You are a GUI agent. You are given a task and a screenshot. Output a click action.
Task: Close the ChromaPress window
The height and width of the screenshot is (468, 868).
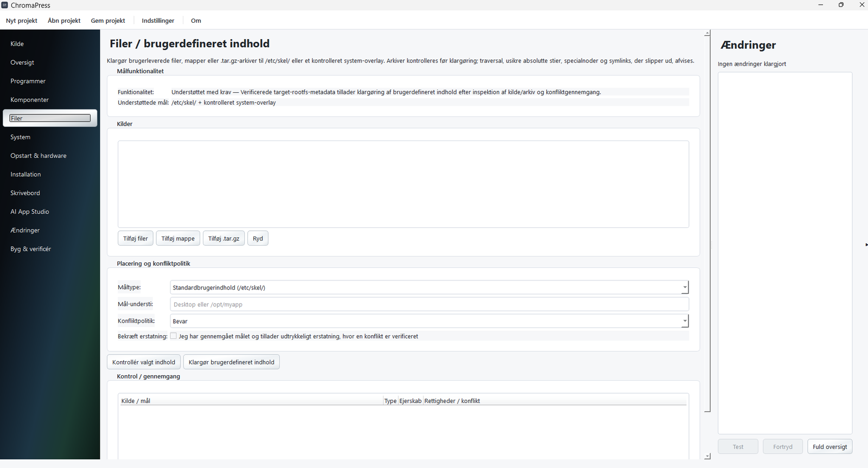861,5
